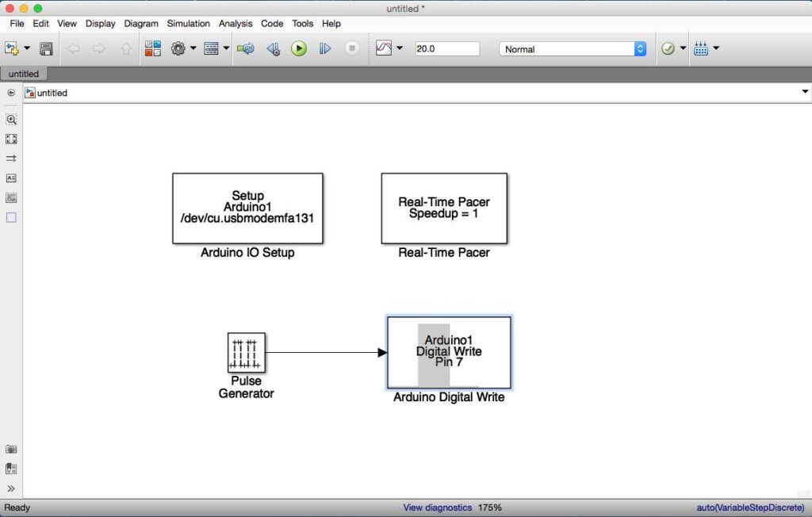
Task: Select the Annotation tool in the left palette
Action: [11, 178]
